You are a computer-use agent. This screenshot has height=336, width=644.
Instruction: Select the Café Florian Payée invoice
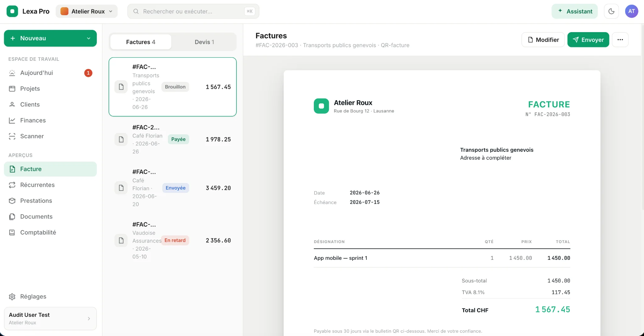tap(173, 139)
